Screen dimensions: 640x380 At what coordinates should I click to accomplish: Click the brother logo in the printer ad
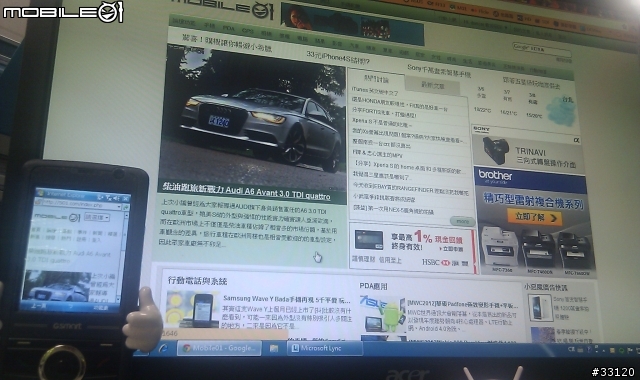coord(495,176)
